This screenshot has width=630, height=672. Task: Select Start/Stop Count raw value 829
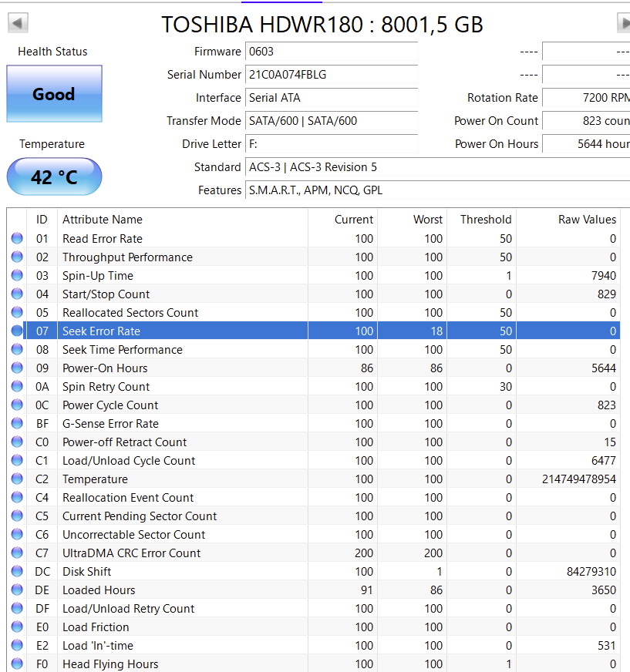(x=607, y=294)
